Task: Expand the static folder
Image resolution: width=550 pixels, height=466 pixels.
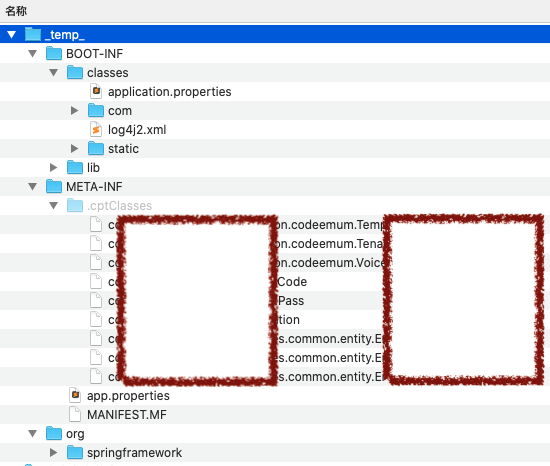Action: point(74,149)
